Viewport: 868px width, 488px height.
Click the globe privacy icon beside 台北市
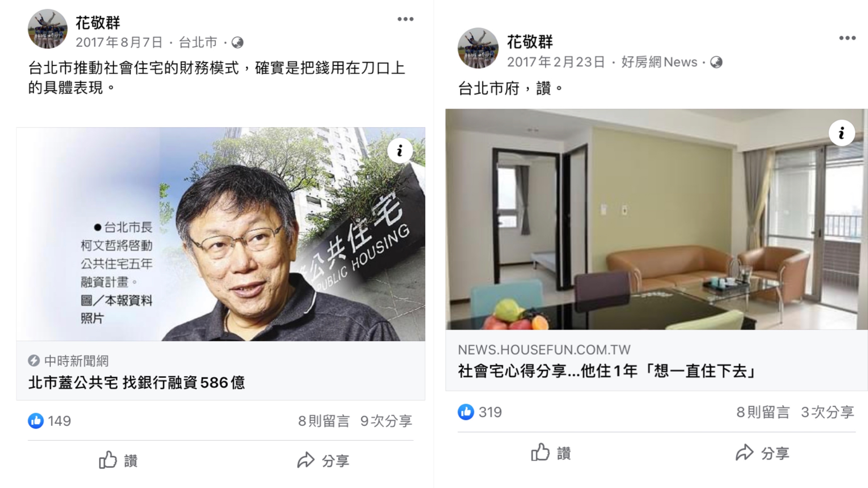click(237, 43)
